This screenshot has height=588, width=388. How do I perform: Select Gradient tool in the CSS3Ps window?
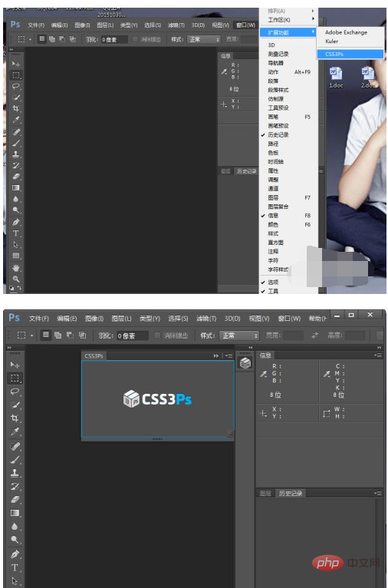click(x=15, y=513)
